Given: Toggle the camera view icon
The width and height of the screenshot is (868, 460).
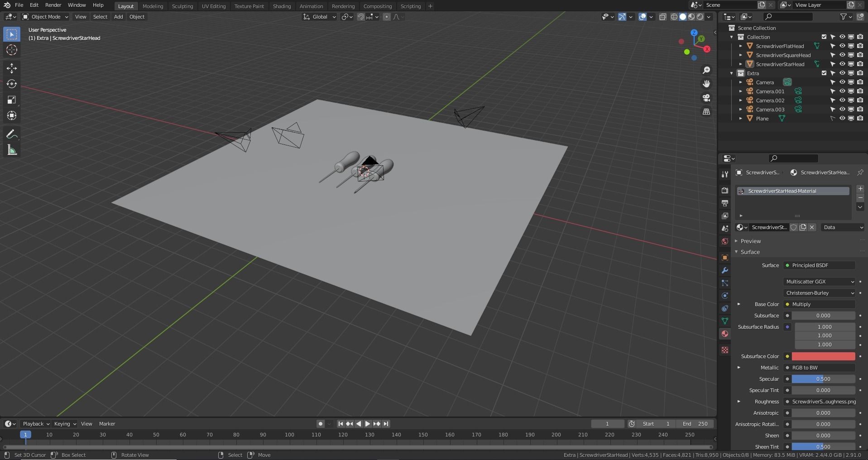Looking at the screenshot, I should [x=706, y=98].
